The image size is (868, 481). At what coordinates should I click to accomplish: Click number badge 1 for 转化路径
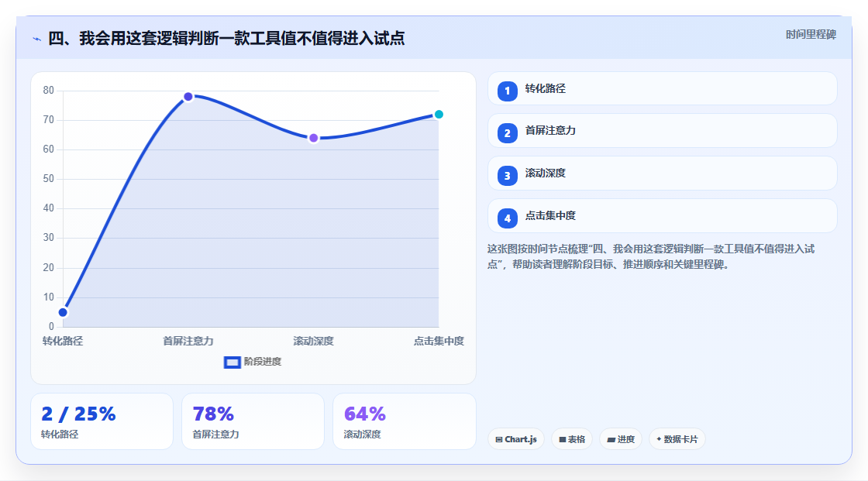[507, 91]
